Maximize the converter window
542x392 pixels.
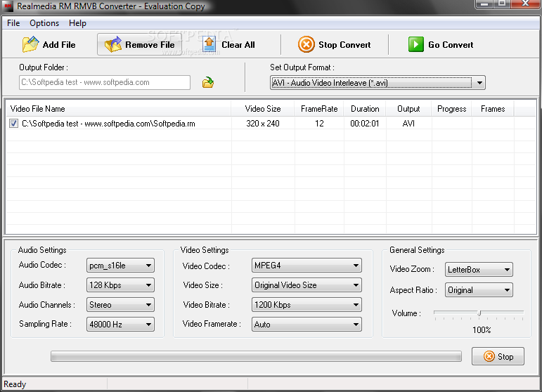tap(502, 4)
